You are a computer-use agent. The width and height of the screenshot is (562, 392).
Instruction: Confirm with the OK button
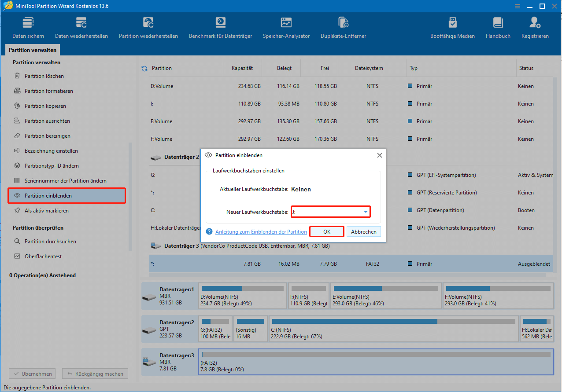[x=326, y=231]
